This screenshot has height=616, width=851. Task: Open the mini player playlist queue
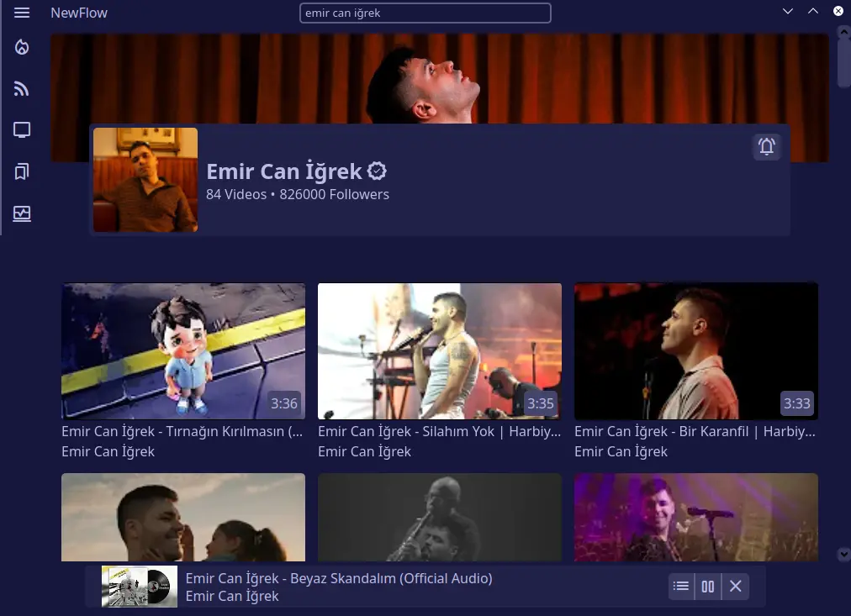point(681,587)
